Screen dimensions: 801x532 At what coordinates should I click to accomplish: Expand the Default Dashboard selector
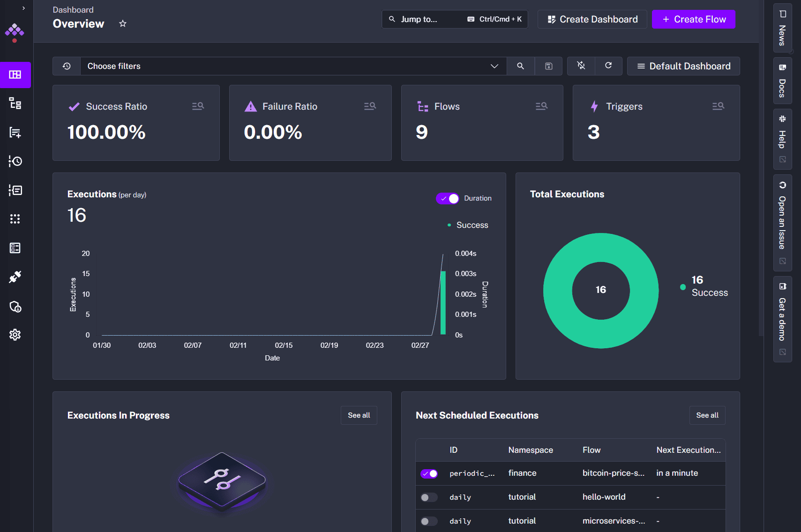point(683,66)
